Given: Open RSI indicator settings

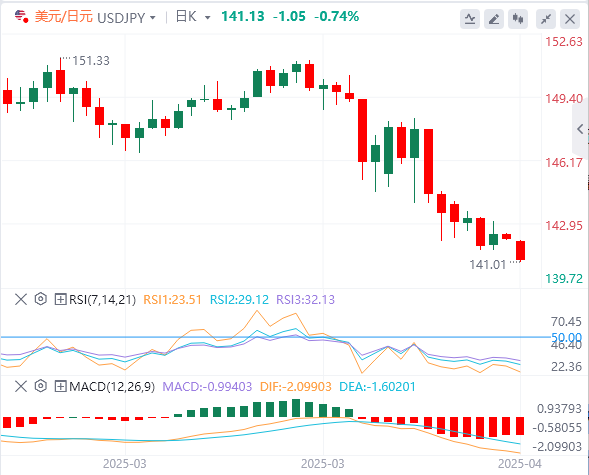Looking at the screenshot, I should (41, 299).
